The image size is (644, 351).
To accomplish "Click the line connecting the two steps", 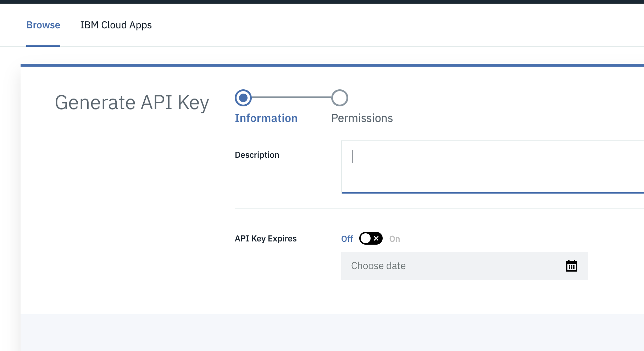I will coord(292,97).
